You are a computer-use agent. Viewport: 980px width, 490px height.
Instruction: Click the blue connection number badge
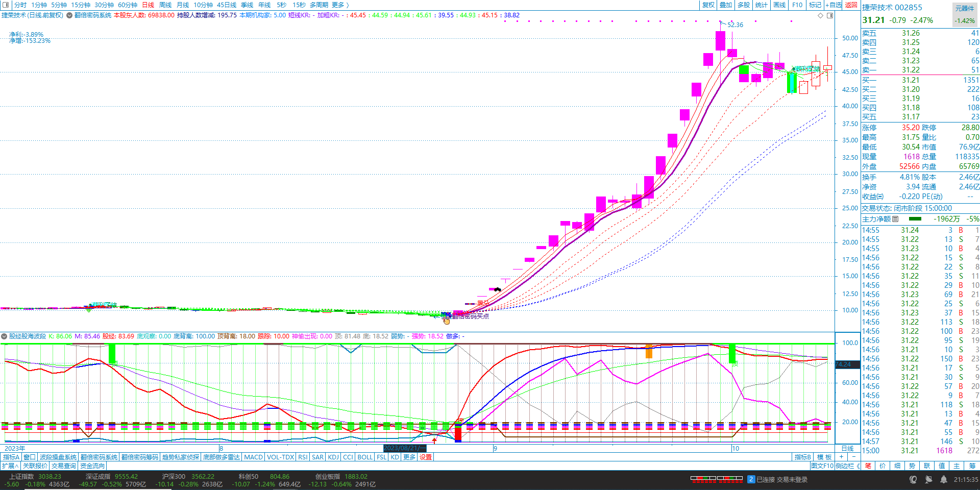pyautogui.click(x=751, y=479)
